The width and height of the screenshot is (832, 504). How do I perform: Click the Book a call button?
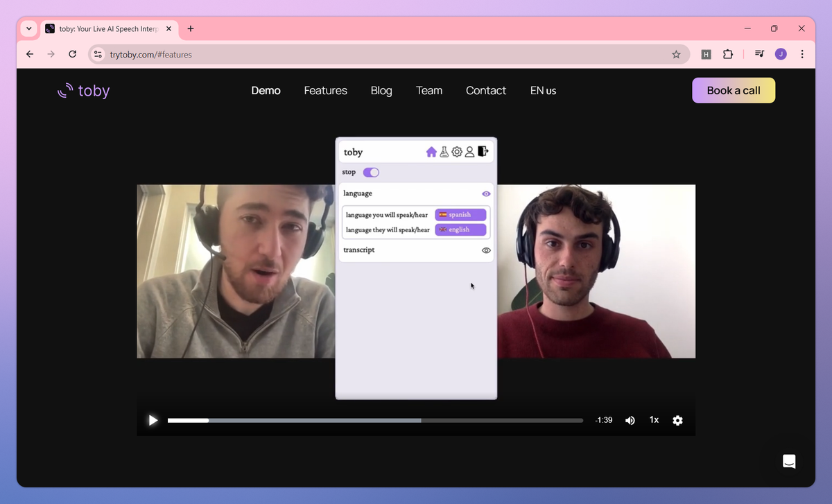[x=734, y=90]
